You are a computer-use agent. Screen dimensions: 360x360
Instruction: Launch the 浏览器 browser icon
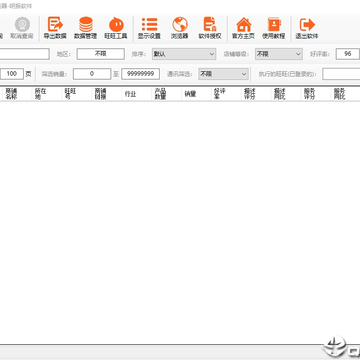tap(180, 28)
